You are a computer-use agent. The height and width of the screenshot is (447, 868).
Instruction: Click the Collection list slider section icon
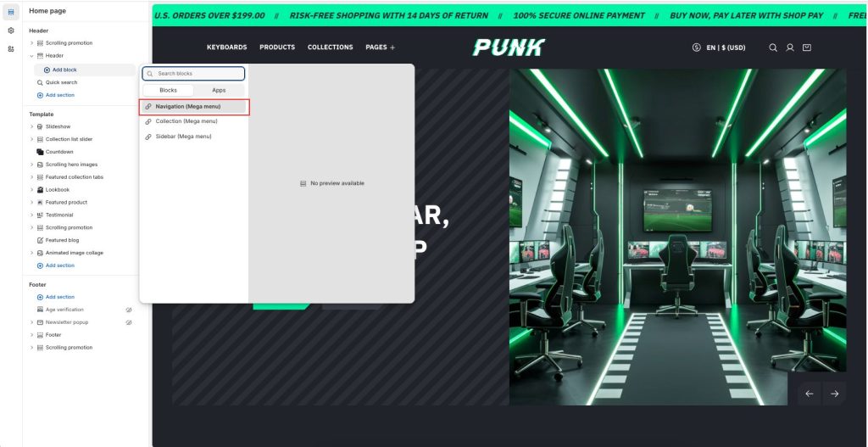click(40, 140)
